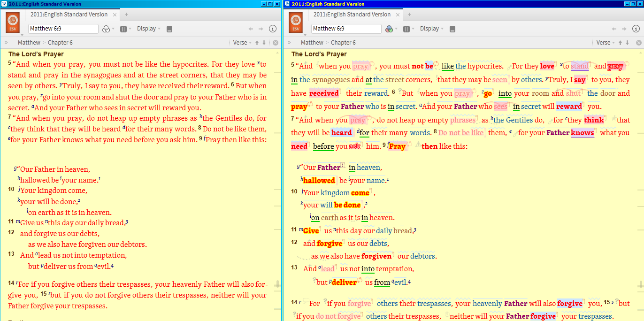Open the Verse unit dropdown in left window
644x321 pixels.
point(242,43)
